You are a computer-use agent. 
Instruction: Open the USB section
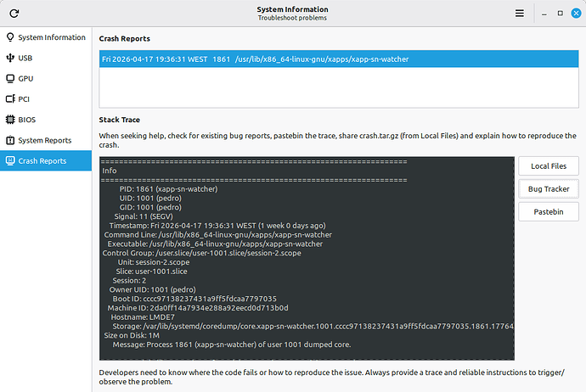(25, 58)
